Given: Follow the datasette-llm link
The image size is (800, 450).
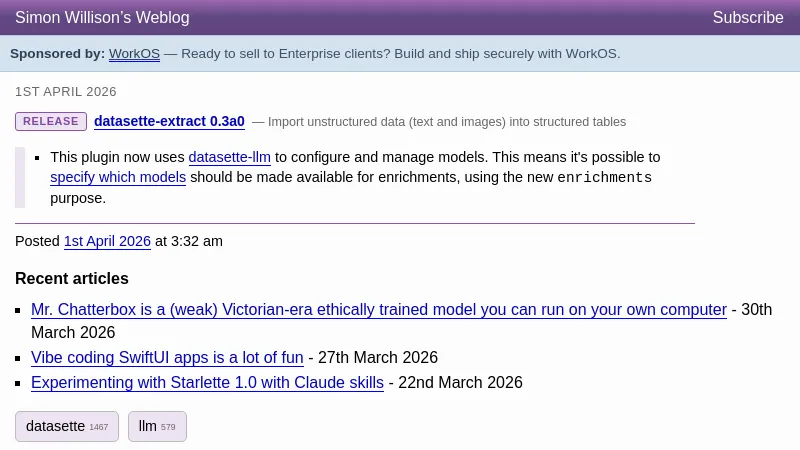Looking at the screenshot, I should [x=229, y=157].
